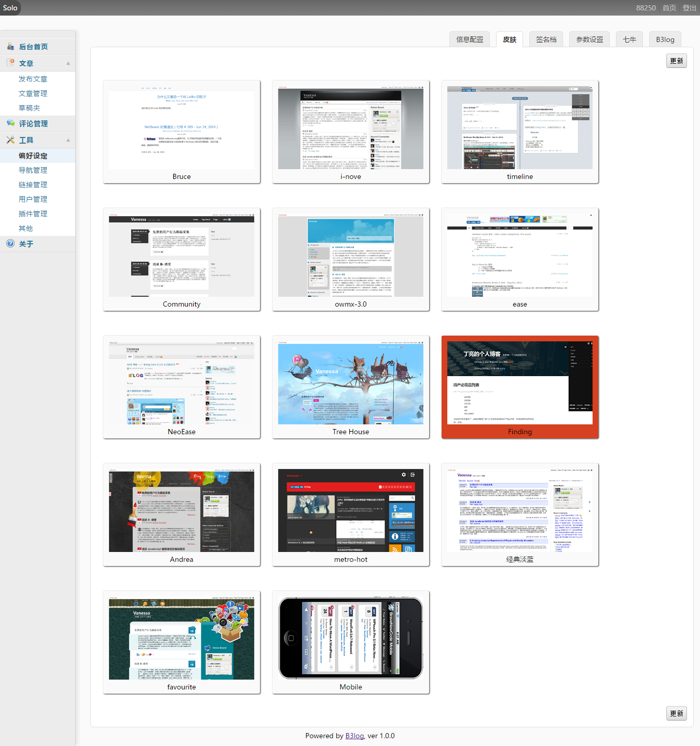
Task: Click the admin home icon in sidebar
Action: 10,47
